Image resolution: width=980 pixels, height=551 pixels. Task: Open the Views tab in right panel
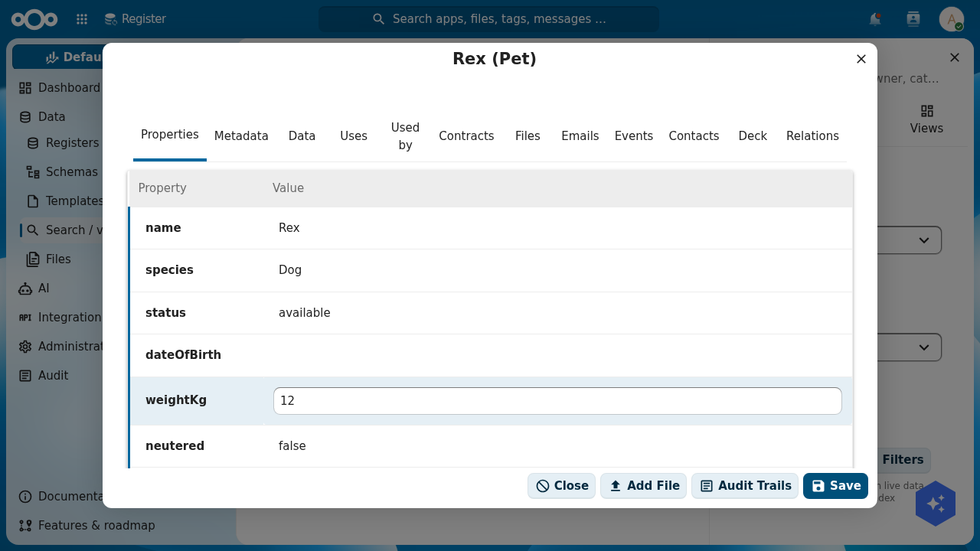point(926,120)
